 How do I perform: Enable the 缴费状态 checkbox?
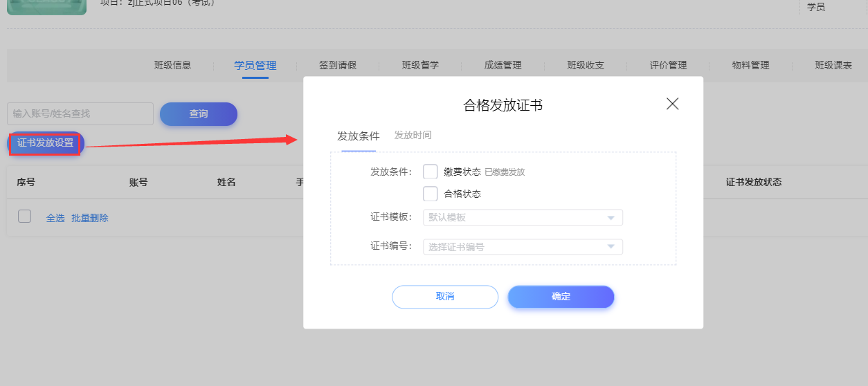[x=430, y=172]
